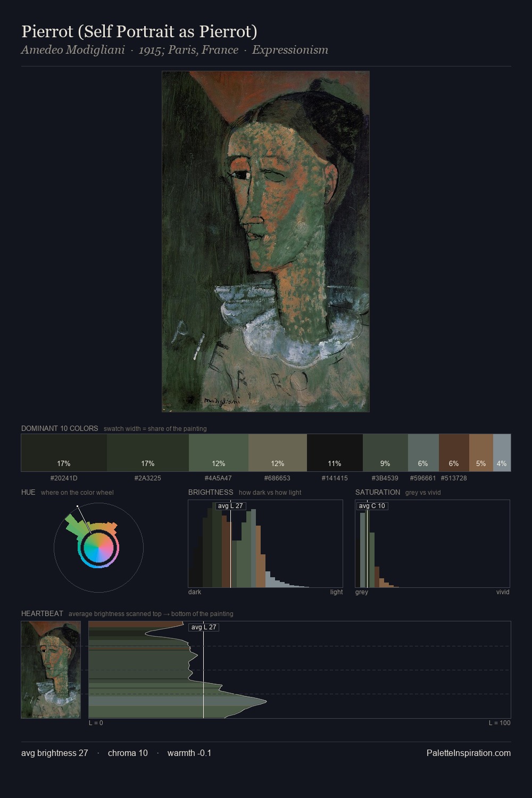This screenshot has width=532, height=798.
Task: Select the #3B4539 swatch at 9%
Action: click(x=385, y=453)
